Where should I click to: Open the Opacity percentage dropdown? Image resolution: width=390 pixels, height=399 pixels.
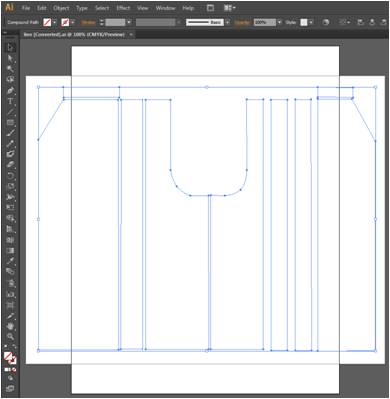tap(279, 22)
